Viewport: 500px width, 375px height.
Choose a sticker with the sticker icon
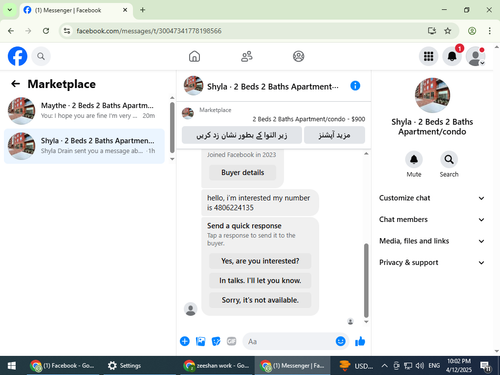point(216,341)
